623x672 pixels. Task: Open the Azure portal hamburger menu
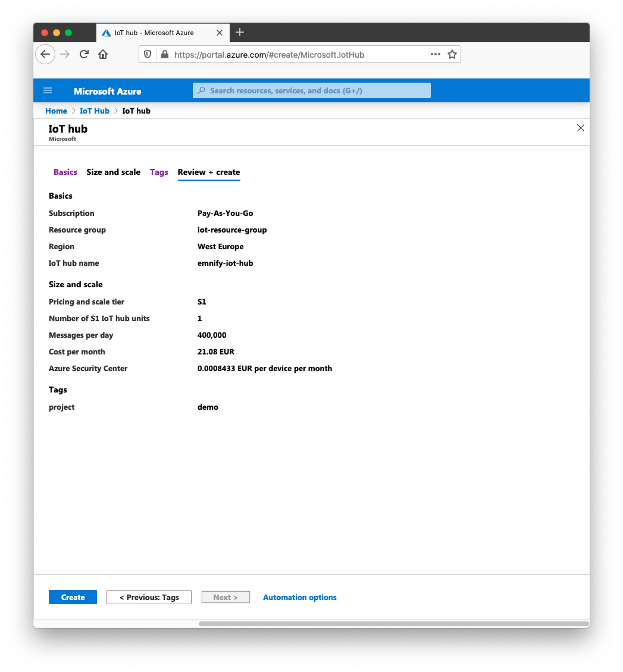[47, 90]
